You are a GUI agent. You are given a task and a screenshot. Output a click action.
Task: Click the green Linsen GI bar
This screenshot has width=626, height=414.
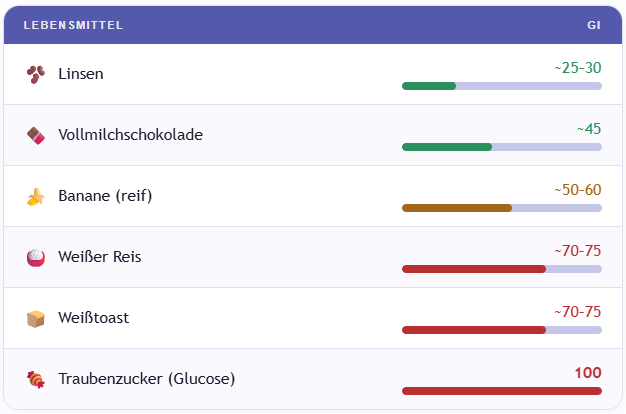point(429,86)
